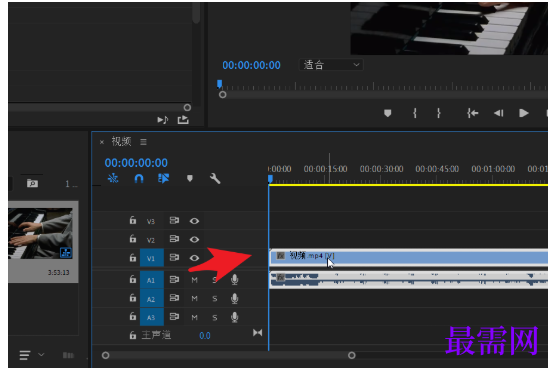The image size is (557, 372).
Task: Select the 视频 sequence tab
Action: 121,141
